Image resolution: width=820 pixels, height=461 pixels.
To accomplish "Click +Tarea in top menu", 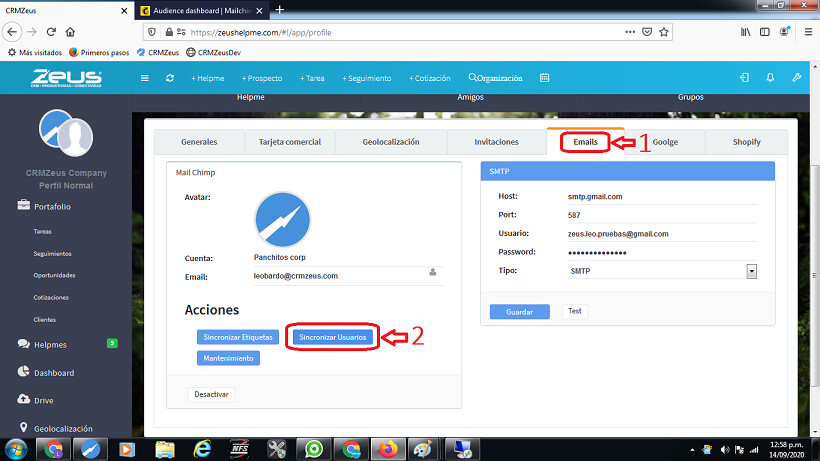I will 312,78.
